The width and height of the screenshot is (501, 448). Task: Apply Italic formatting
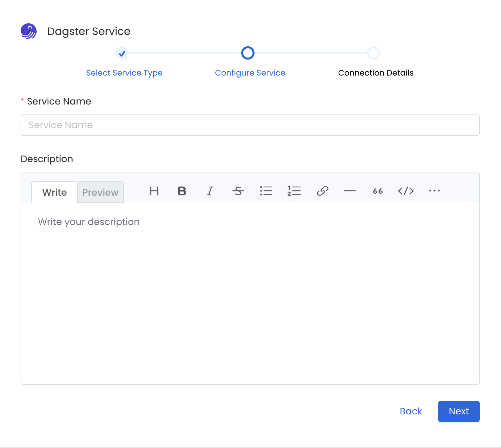[210, 191]
